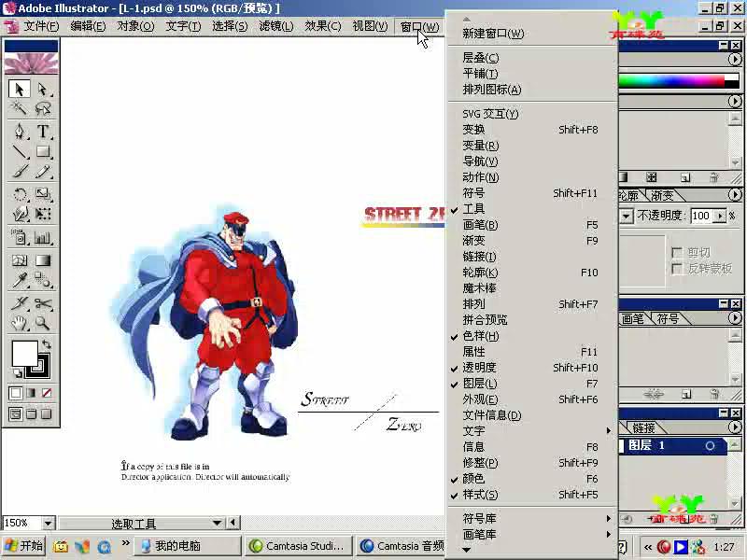747x560 pixels.
Task: Open the 轮廓/渐变 panel flyout menu
Action: click(x=735, y=195)
